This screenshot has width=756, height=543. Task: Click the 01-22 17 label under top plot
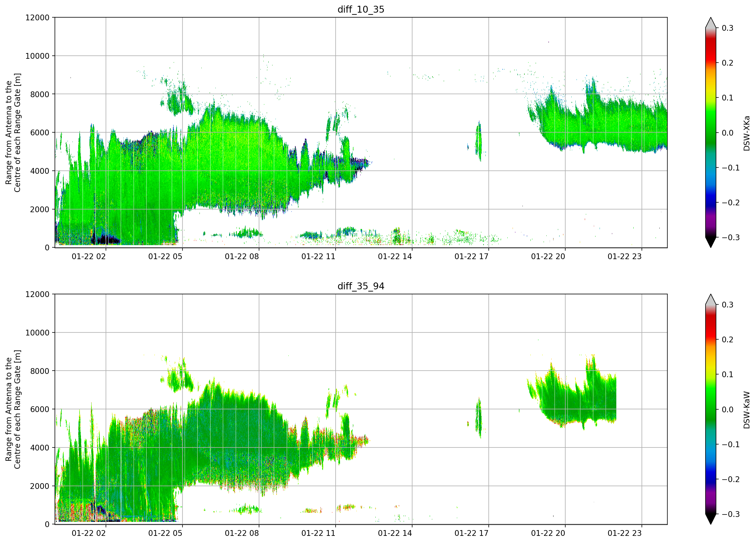pos(471,256)
